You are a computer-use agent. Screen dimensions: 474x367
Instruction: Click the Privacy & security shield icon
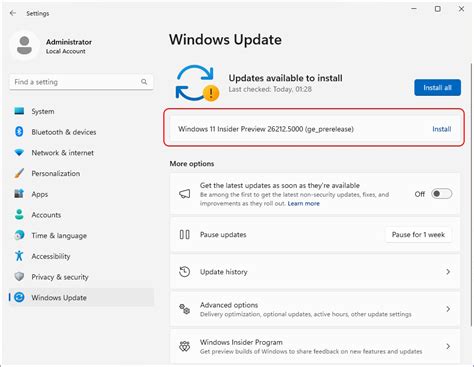click(x=19, y=277)
